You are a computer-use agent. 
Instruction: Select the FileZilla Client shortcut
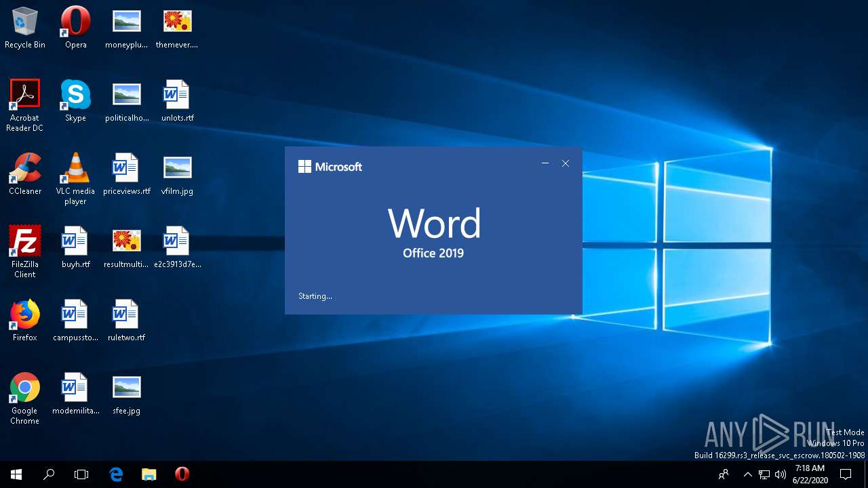click(25, 251)
